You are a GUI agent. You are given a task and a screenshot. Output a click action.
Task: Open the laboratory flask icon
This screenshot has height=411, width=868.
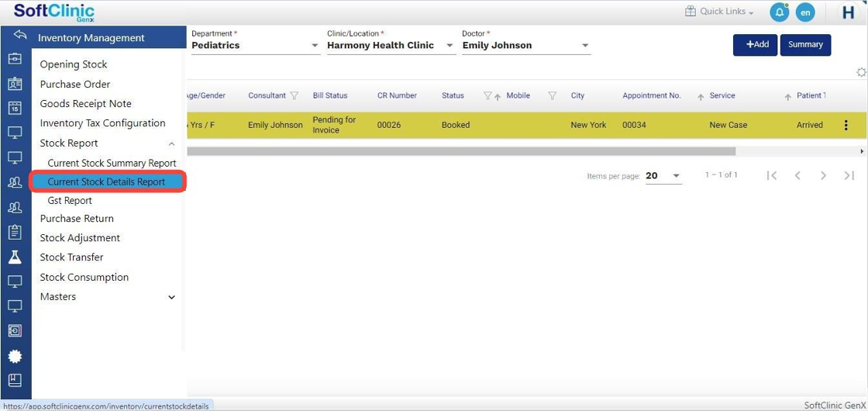point(15,257)
